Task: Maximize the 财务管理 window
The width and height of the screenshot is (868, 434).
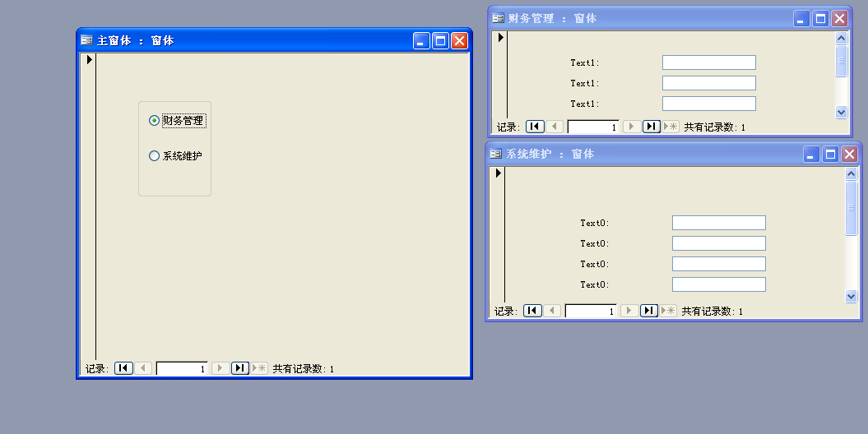Action: click(x=820, y=18)
